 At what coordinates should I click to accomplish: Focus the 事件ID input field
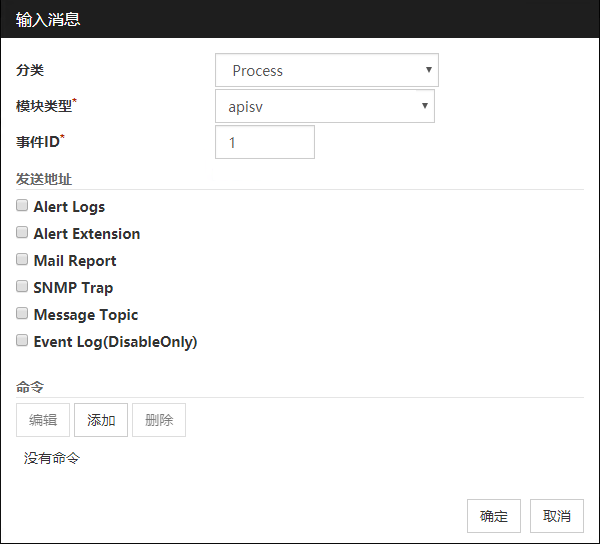coord(264,142)
